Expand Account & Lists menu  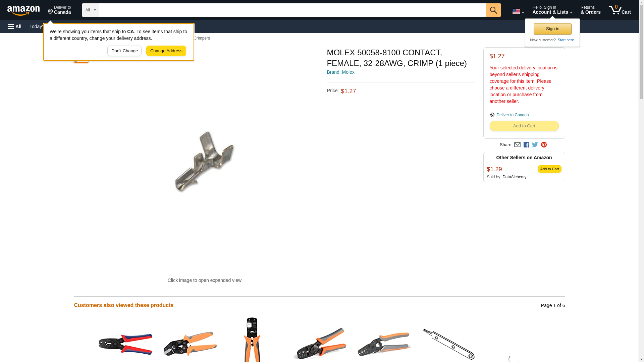pyautogui.click(x=552, y=10)
